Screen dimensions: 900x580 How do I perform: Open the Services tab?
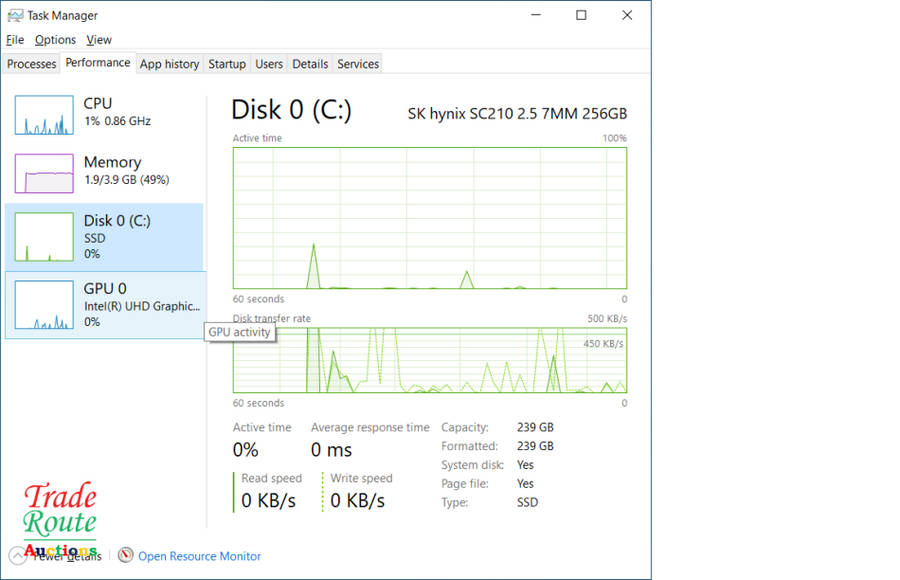(x=358, y=64)
